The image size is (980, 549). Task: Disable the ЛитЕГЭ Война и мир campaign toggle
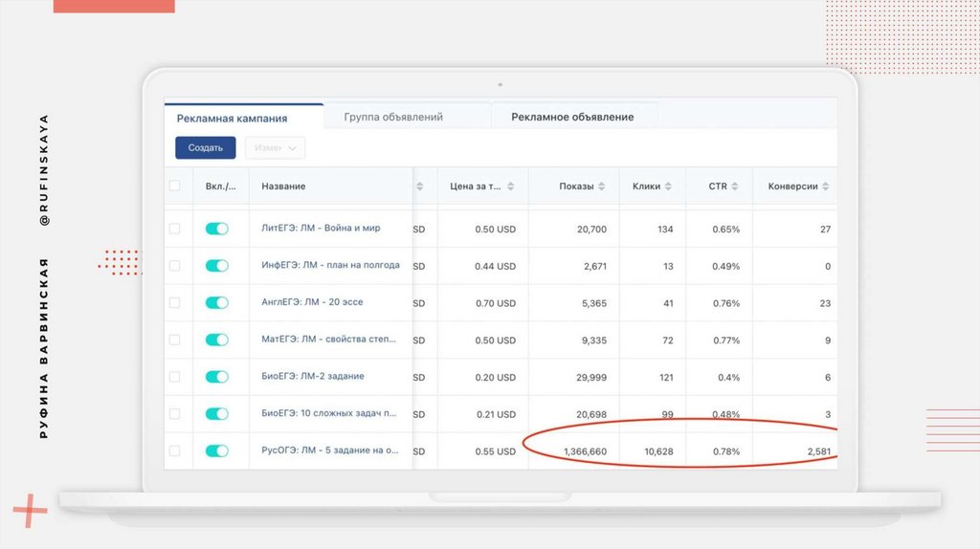[x=217, y=229]
